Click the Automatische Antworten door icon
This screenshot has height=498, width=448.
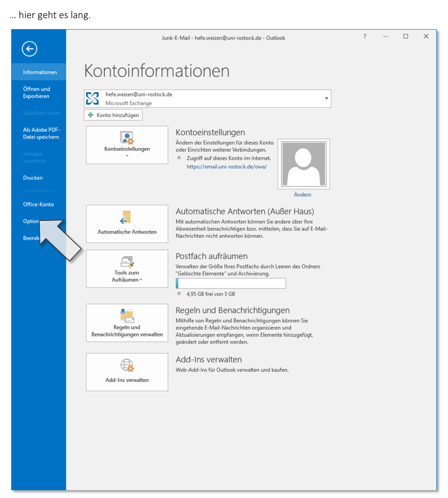pyautogui.click(x=125, y=217)
